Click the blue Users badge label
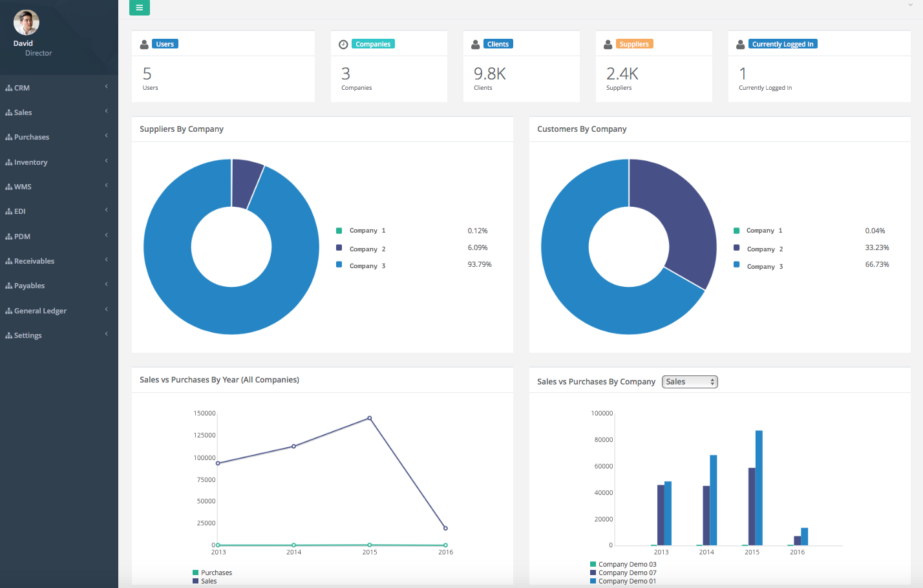 click(x=165, y=44)
